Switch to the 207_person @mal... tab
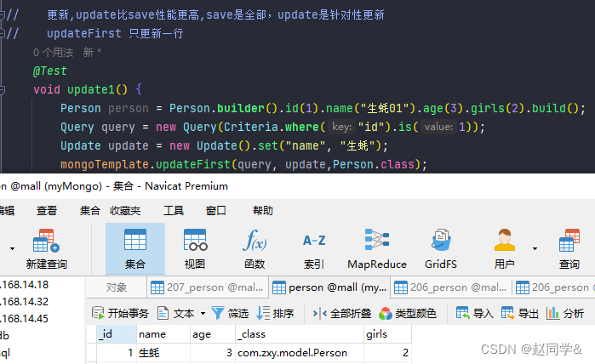Image resolution: width=595 pixels, height=364 pixels. pyautogui.click(x=207, y=287)
